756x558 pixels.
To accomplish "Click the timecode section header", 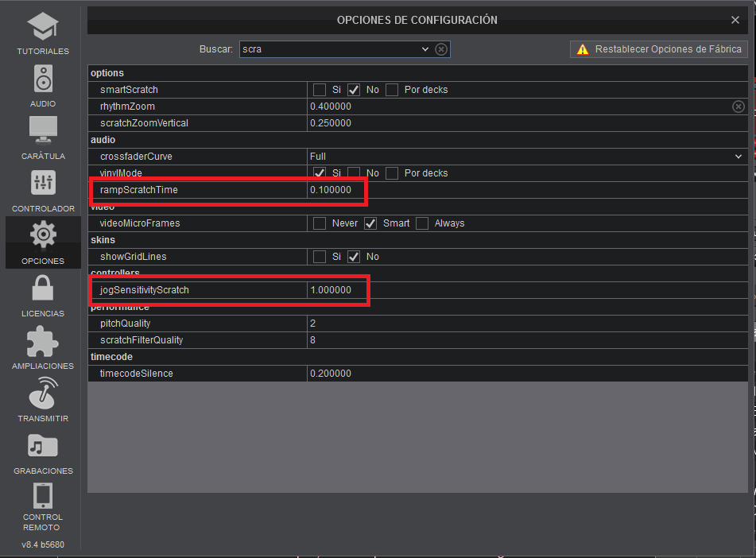I will pyautogui.click(x=111, y=357).
